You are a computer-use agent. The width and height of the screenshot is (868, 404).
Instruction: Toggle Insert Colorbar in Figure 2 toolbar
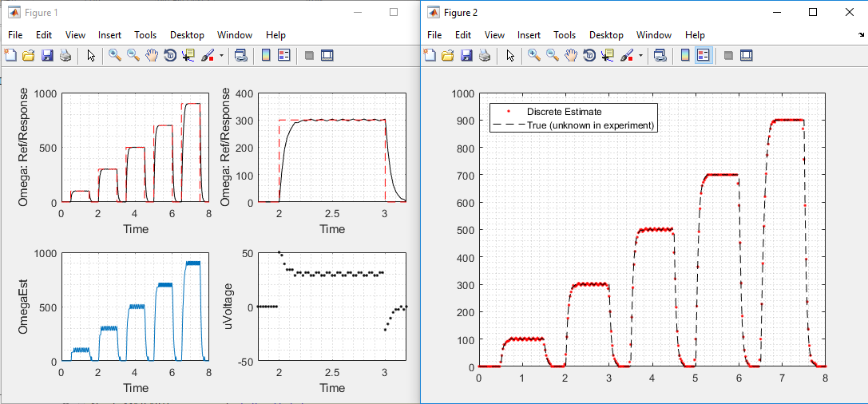pos(685,55)
